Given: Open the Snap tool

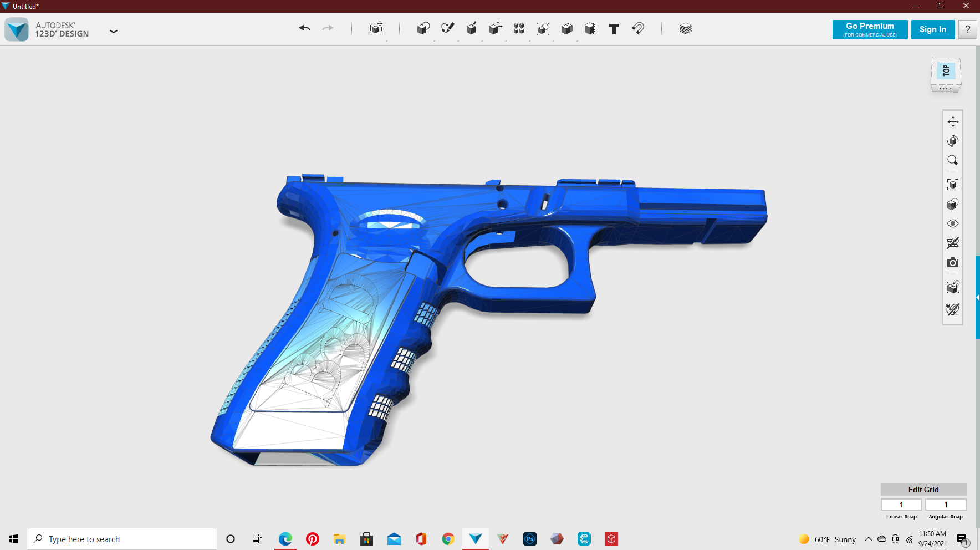Looking at the screenshot, I should tap(637, 29).
